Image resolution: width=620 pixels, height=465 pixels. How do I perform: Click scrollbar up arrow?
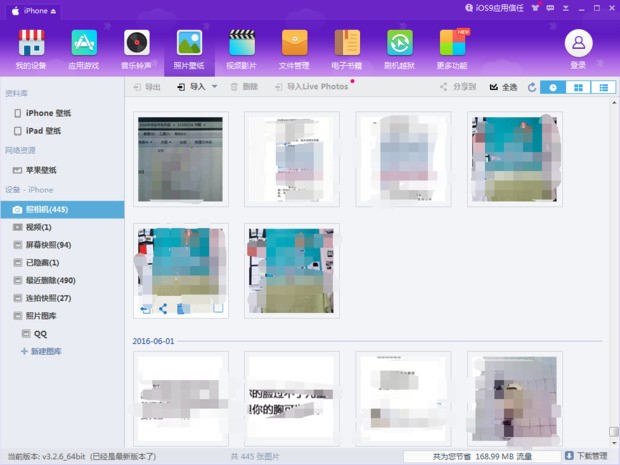click(614, 102)
